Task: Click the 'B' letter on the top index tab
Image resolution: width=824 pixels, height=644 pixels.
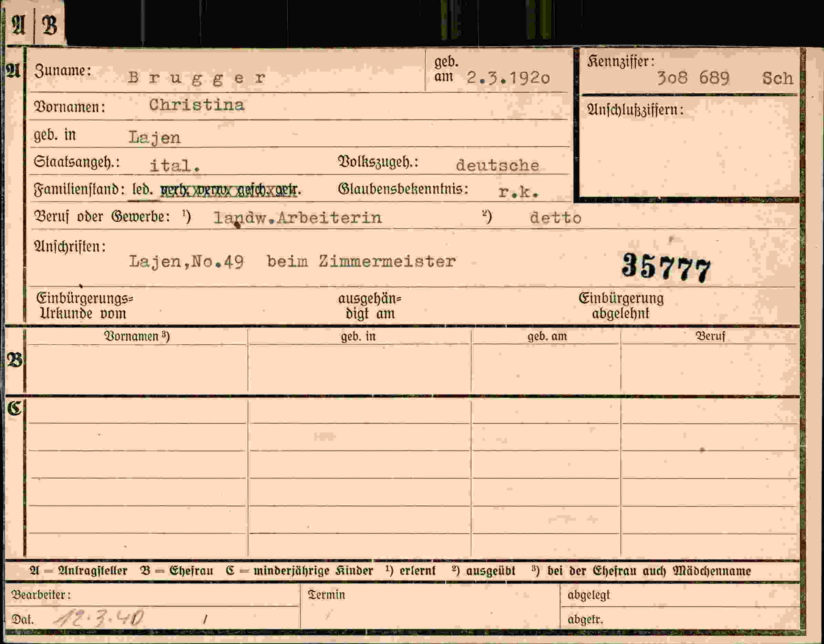Action: pyautogui.click(x=49, y=25)
